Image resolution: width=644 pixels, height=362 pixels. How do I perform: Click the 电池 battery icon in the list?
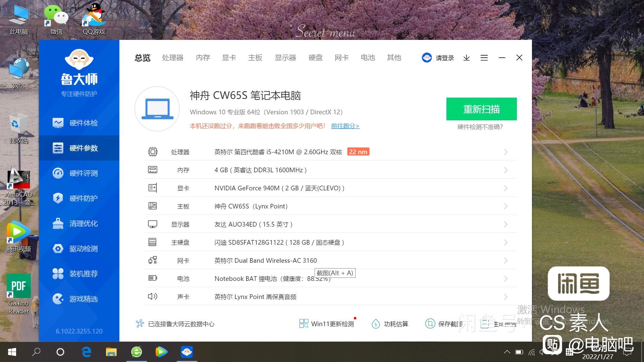(x=153, y=278)
